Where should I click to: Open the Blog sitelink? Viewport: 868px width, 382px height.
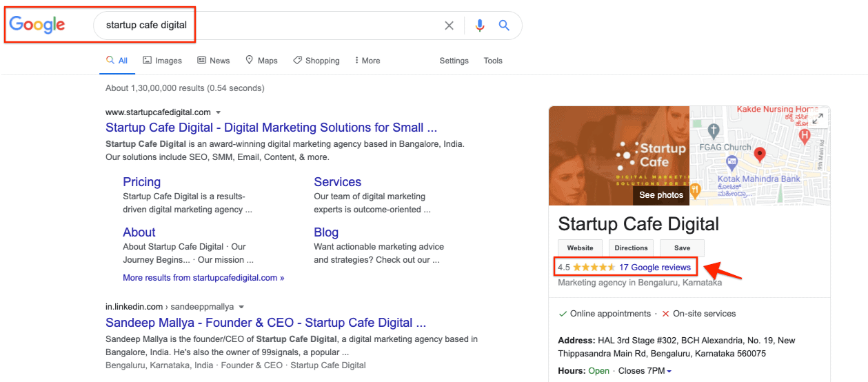(326, 232)
